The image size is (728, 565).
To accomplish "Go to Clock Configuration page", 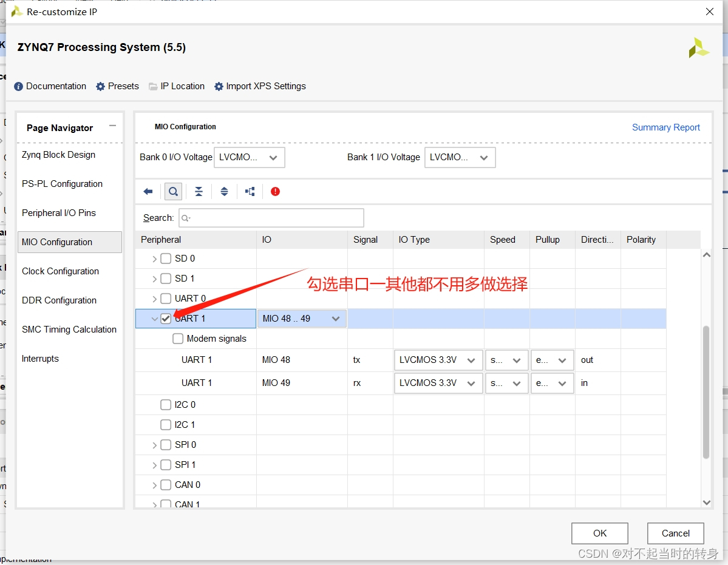I will [60, 271].
